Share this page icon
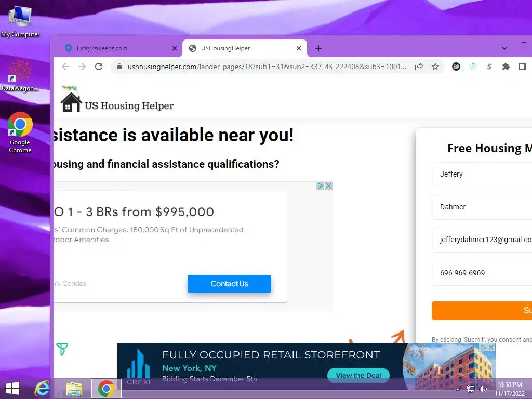 419,66
